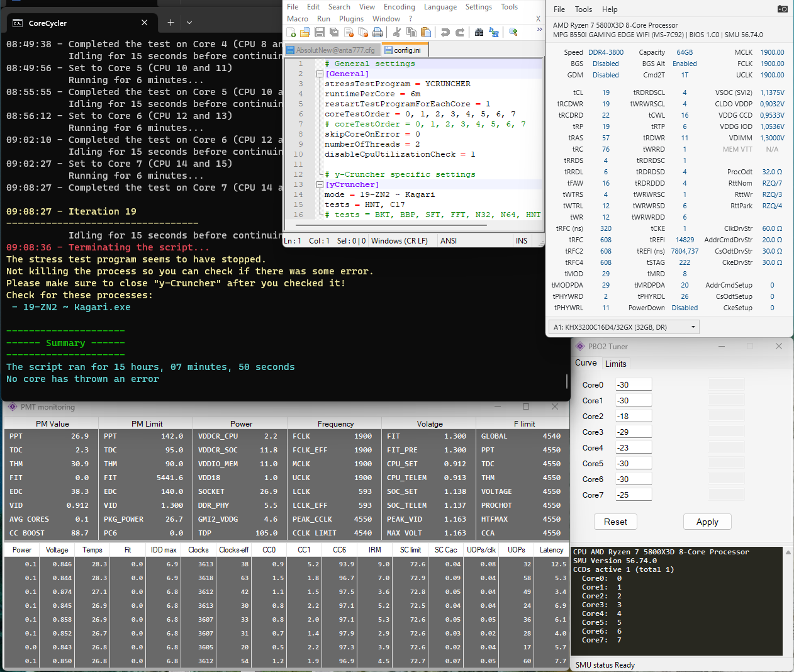Open the Help menu in ZenTimings

tap(610, 9)
